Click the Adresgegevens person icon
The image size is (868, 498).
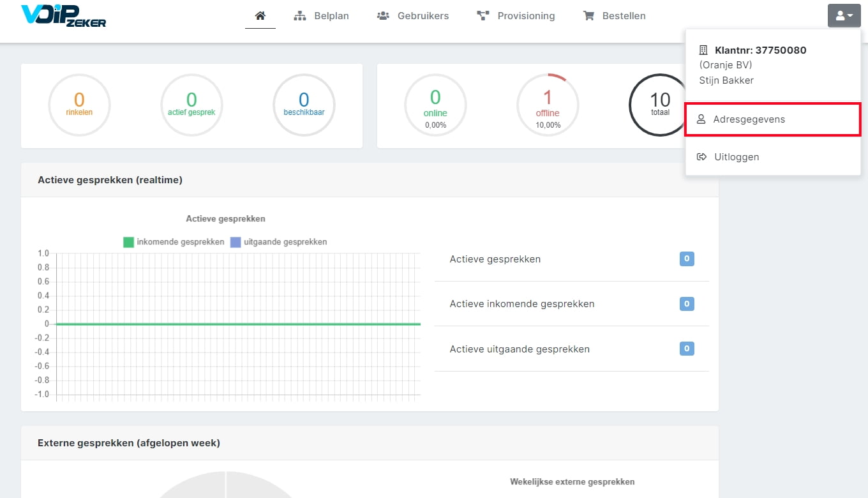click(x=701, y=119)
